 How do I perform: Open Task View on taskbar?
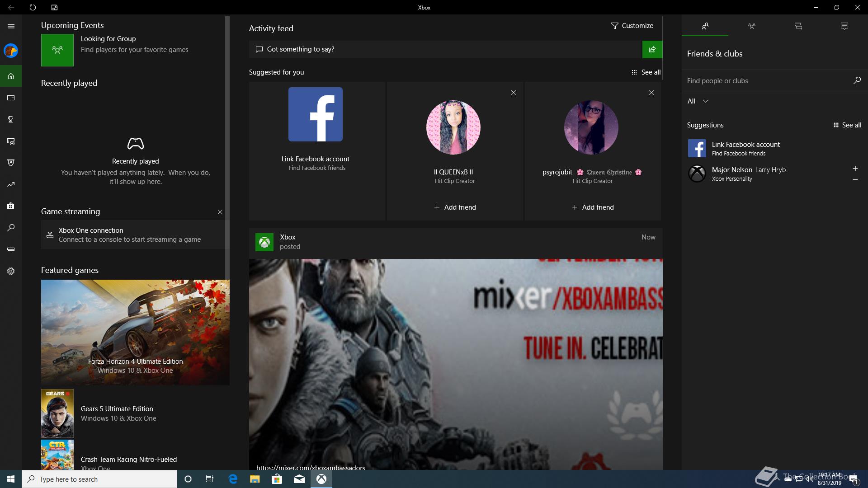(210, 479)
